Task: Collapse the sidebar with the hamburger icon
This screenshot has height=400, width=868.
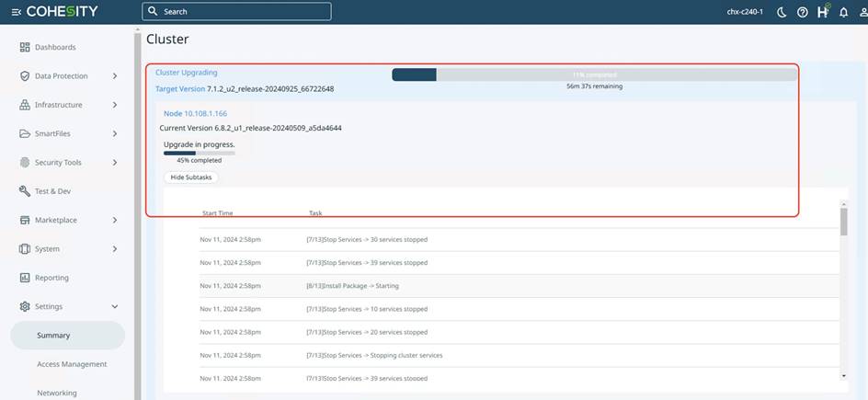Action: pos(16,12)
